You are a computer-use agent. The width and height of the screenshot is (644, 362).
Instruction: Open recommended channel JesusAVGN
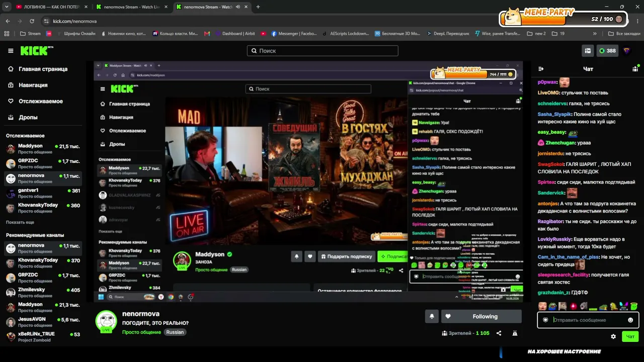click(x=43, y=322)
